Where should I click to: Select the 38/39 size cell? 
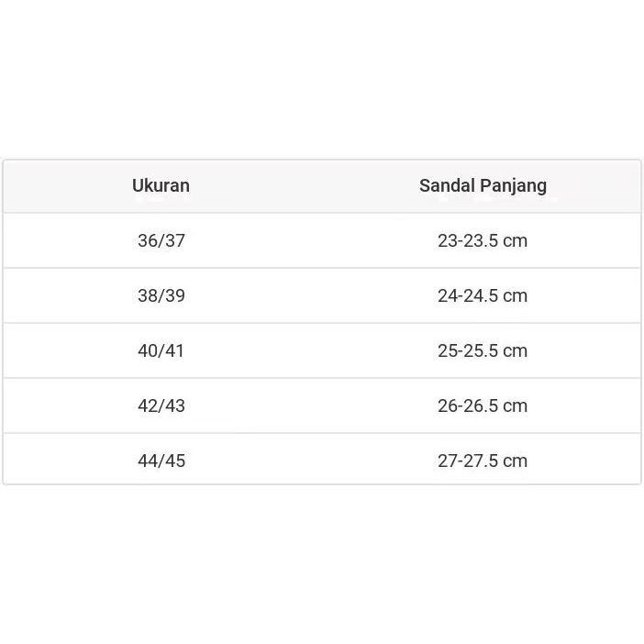[x=161, y=295]
